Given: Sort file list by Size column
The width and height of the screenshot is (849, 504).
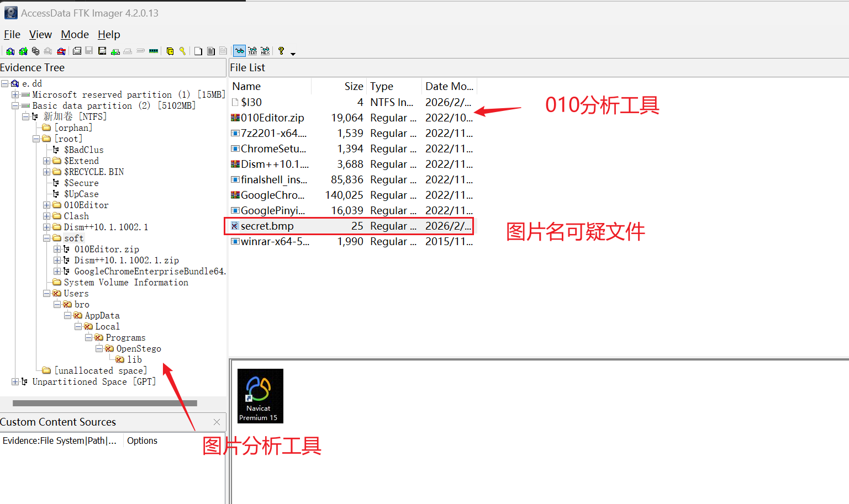Looking at the screenshot, I should click(353, 86).
